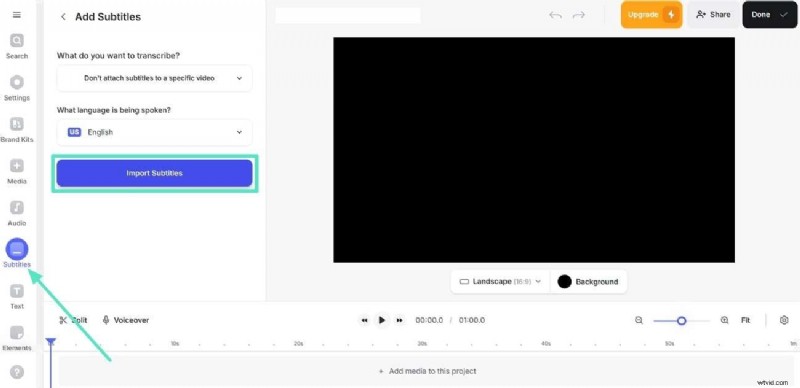The height and width of the screenshot is (388, 800).
Task: Go back from Add Subtitles panel
Action: 63,17
